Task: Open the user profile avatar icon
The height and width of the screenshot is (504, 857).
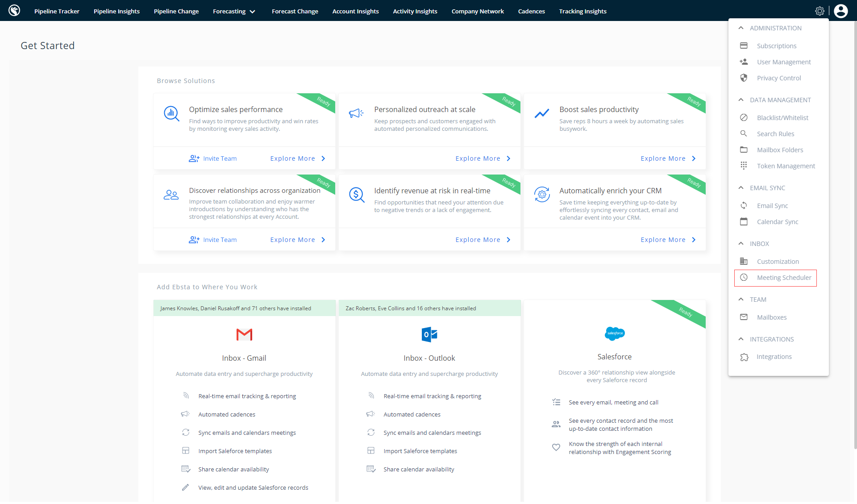Action: [840, 11]
